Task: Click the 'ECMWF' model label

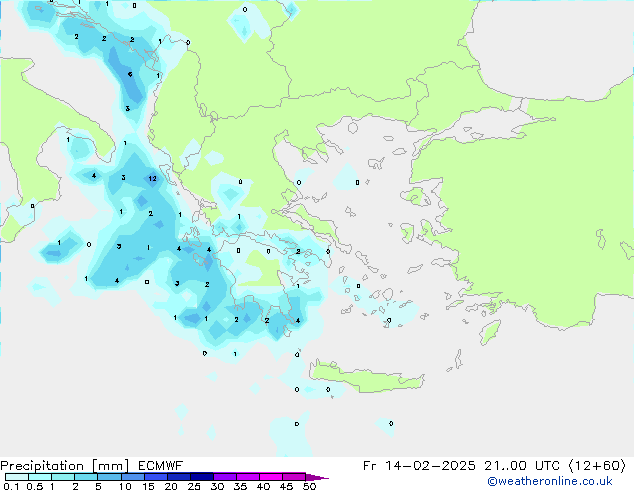Action: click(x=161, y=466)
